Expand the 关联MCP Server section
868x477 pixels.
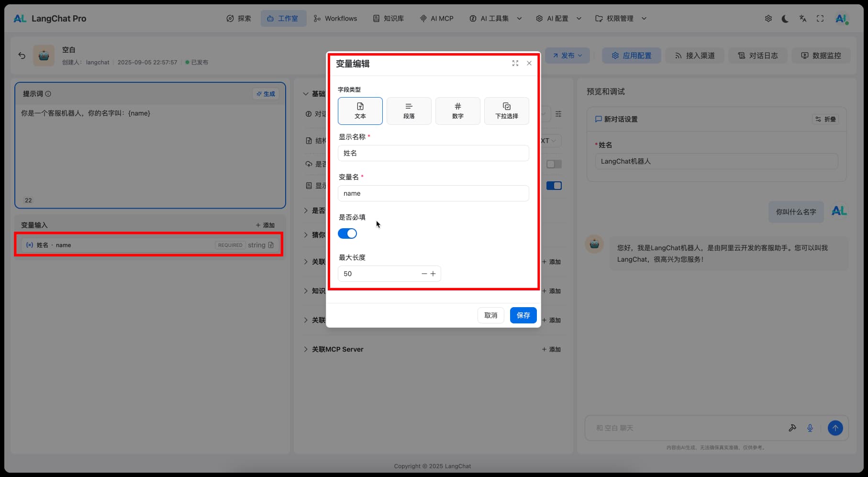(337, 349)
